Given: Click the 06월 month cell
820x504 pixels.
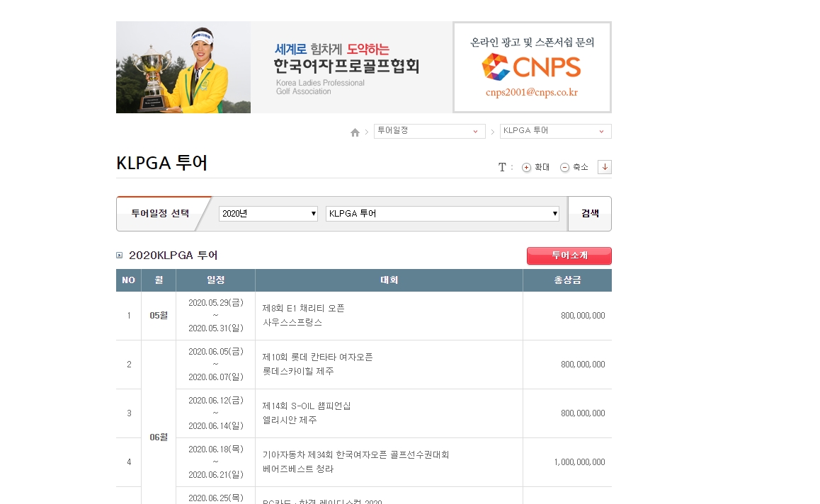Looking at the screenshot, I should (159, 437).
